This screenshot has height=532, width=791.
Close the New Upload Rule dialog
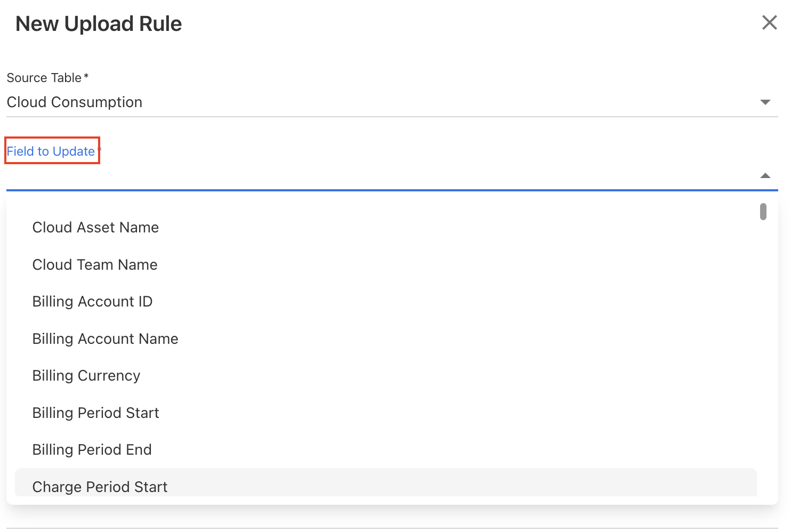(x=769, y=22)
